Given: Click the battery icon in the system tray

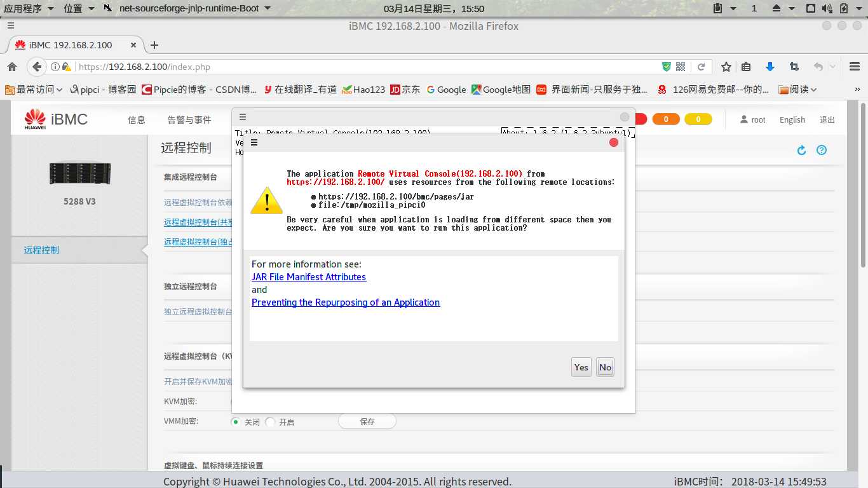Looking at the screenshot, I should tap(844, 8).
